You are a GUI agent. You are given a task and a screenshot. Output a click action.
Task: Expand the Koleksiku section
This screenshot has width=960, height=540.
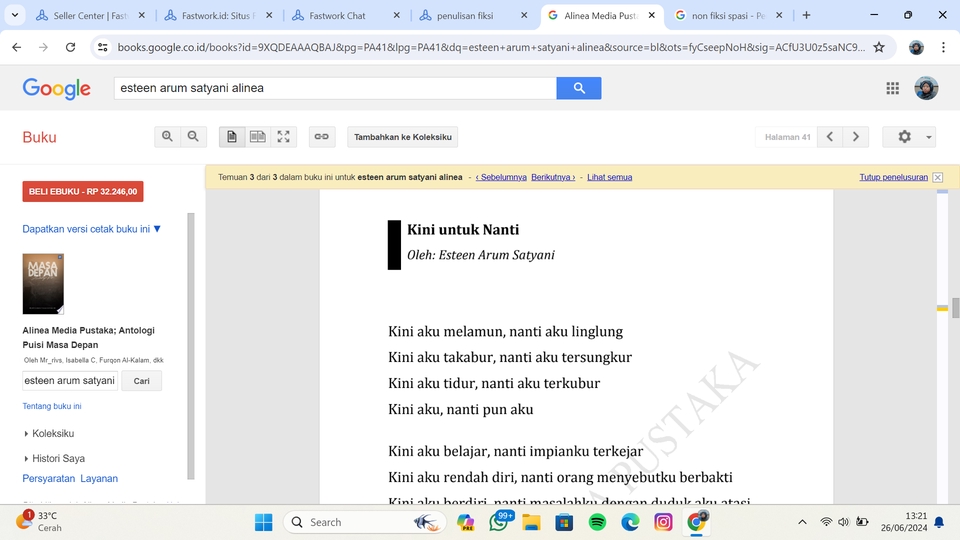coord(49,433)
